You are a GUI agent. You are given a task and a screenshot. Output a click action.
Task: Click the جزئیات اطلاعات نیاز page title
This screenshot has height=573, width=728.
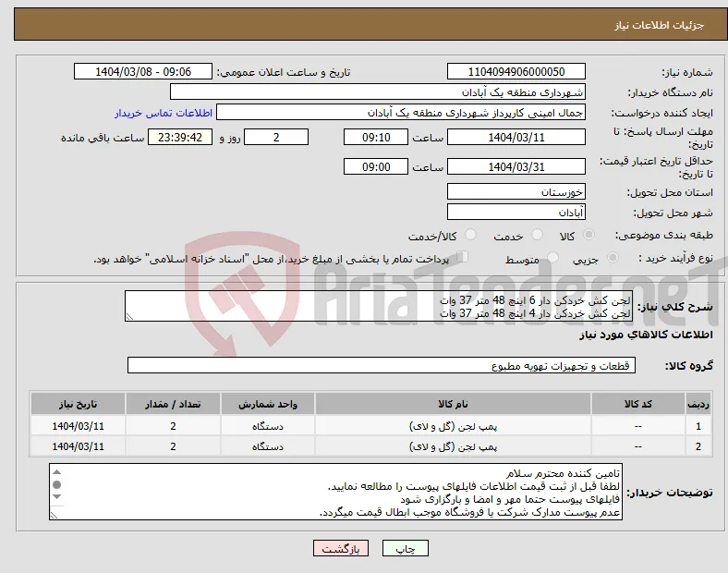click(x=660, y=25)
